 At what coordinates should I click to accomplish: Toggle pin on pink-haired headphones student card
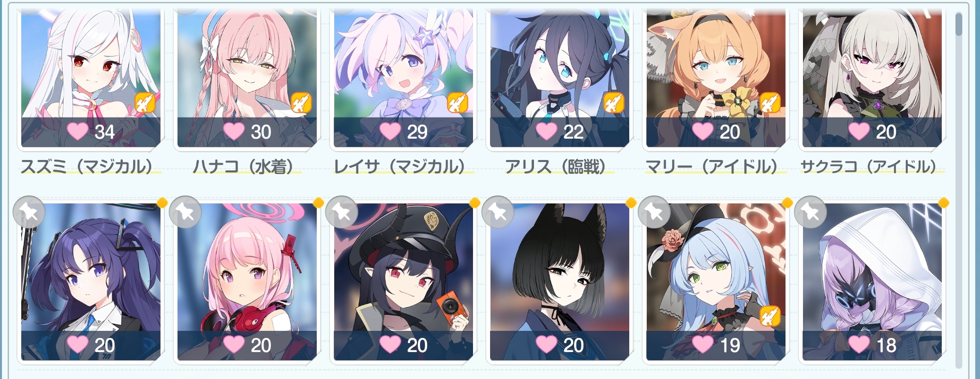[x=185, y=212]
